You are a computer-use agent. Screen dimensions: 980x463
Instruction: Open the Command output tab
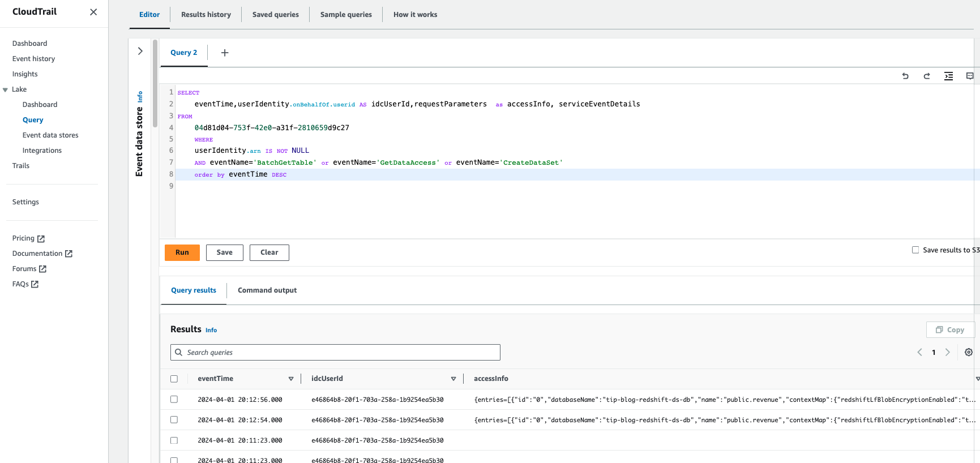(267, 290)
